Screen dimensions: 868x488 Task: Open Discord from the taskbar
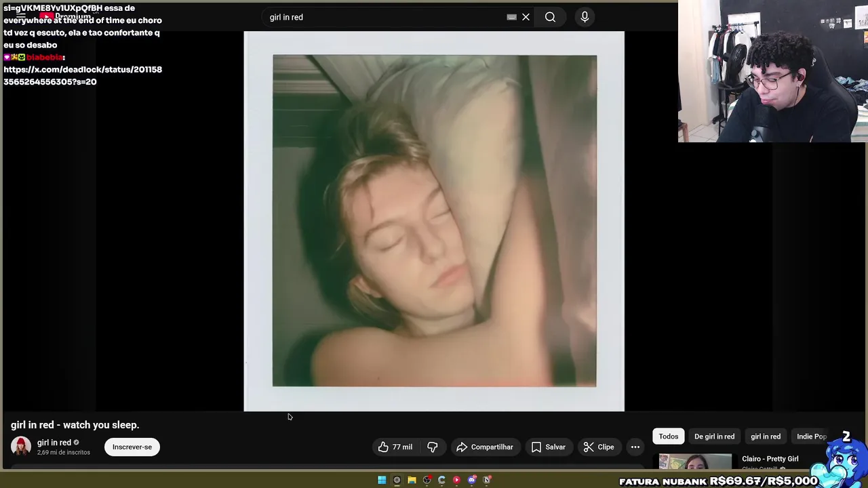(472, 480)
